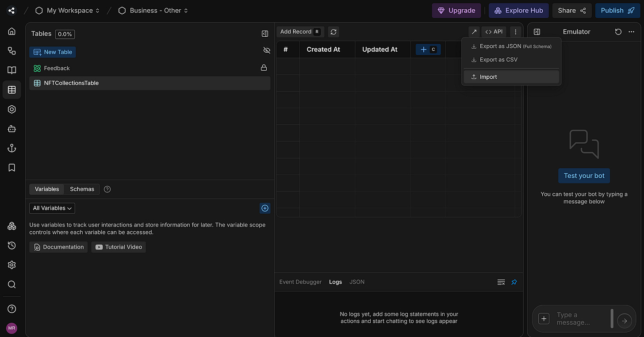Click the refresh table records icon
644x337 pixels.
333,32
